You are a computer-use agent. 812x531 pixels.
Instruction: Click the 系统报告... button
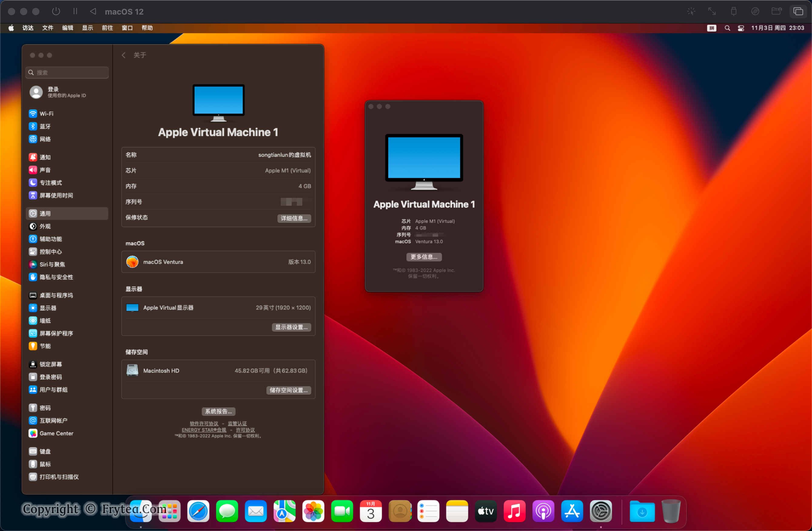pos(218,411)
